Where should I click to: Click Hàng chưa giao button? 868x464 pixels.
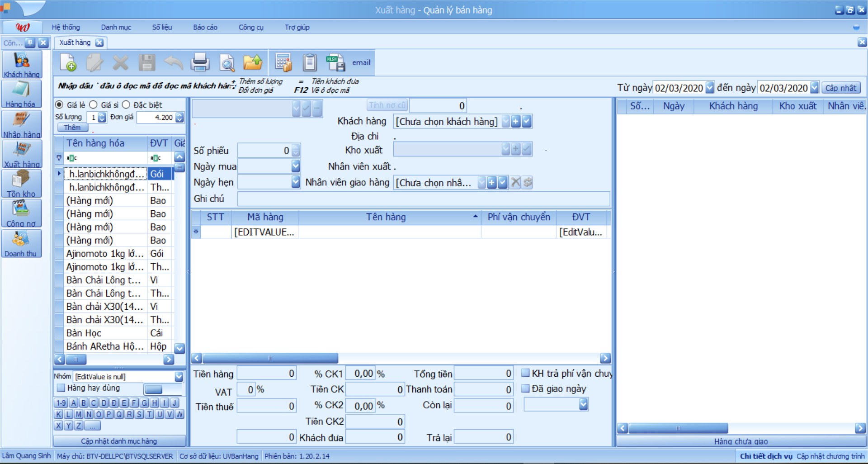(741, 441)
